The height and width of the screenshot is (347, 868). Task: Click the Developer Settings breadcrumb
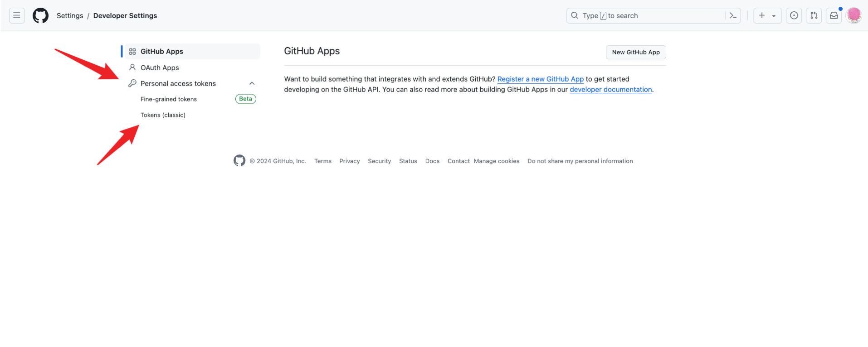coord(125,15)
